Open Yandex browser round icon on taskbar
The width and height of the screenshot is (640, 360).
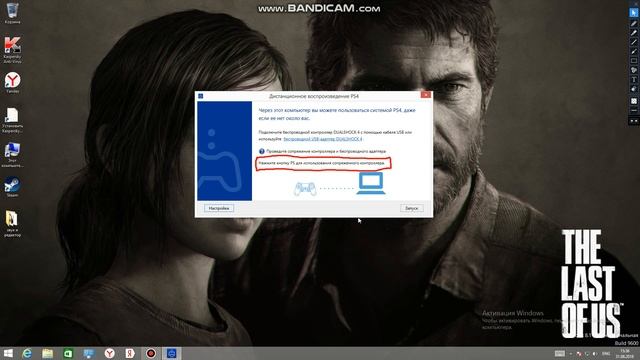pyautogui.click(x=109, y=353)
